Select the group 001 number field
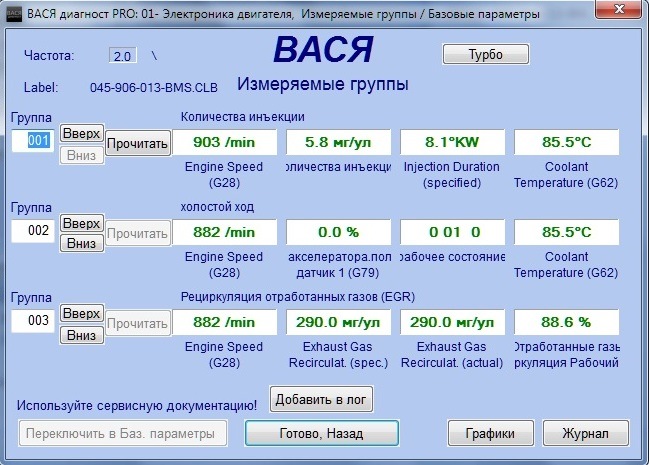The image size is (649, 465). [x=33, y=141]
